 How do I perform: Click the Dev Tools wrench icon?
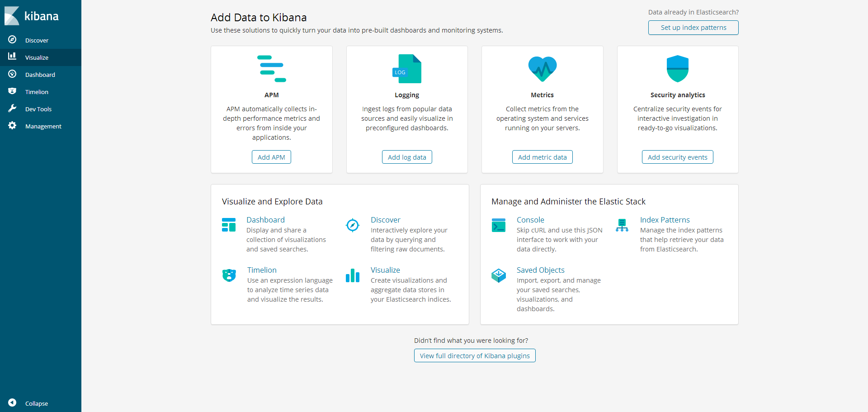tap(12, 108)
